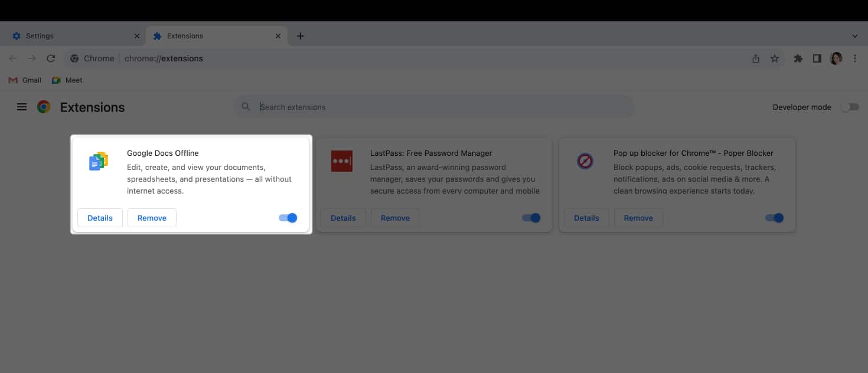Image resolution: width=868 pixels, height=373 pixels.
Task: Click the LastPass: Free Password Manager title
Action: (431, 153)
